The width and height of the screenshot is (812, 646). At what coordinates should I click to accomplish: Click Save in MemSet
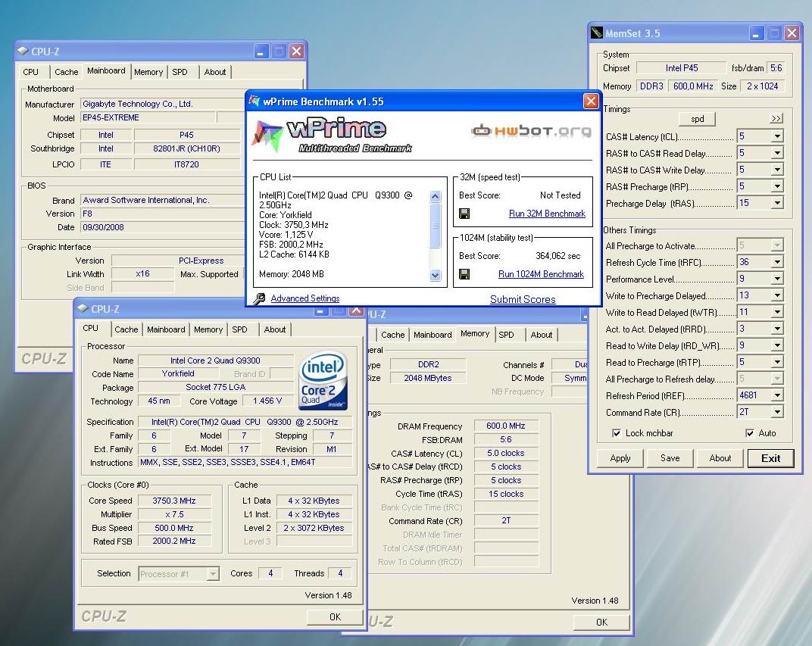670,458
